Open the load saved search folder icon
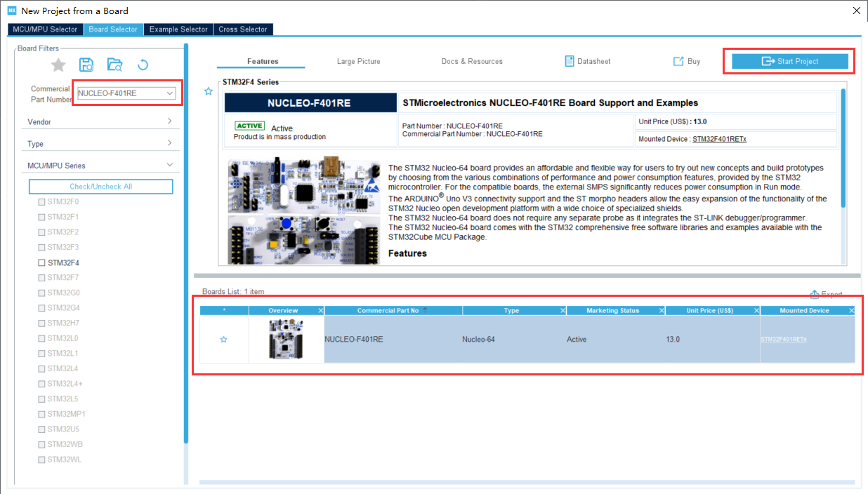The image size is (868, 494). pos(114,65)
